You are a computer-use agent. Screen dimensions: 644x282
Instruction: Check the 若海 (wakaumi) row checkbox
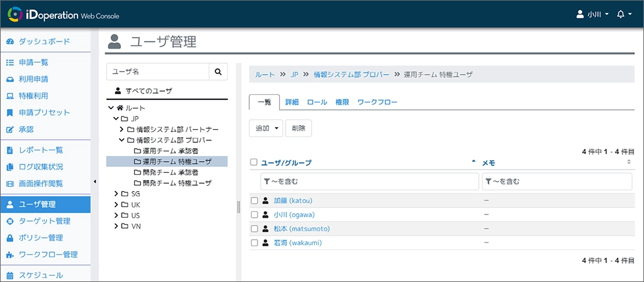pyautogui.click(x=254, y=242)
